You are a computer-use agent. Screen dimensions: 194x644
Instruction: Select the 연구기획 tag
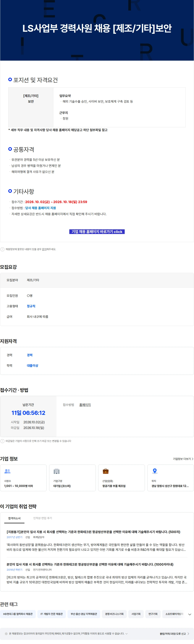153,614
